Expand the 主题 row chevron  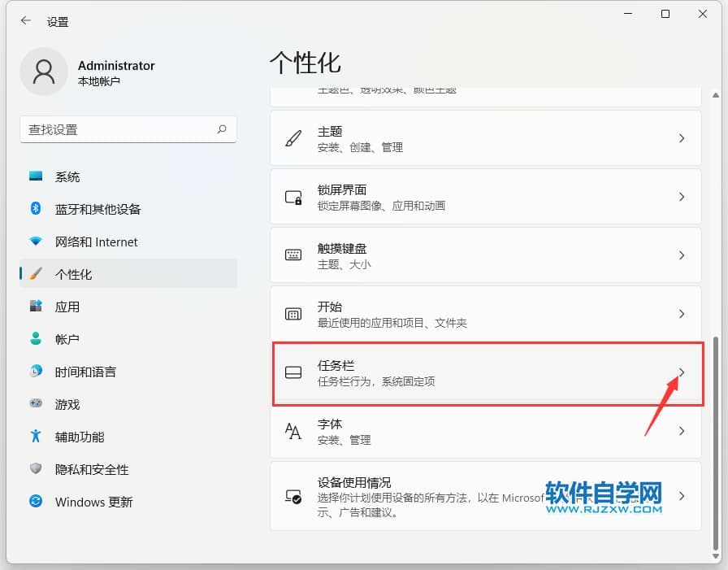(x=681, y=139)
